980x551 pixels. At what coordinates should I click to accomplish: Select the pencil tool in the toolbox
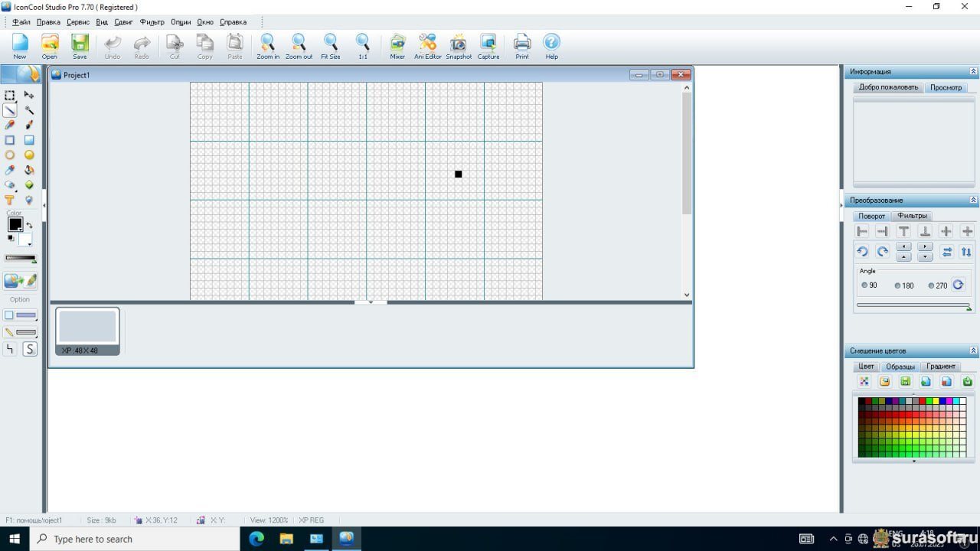point(10,125)
